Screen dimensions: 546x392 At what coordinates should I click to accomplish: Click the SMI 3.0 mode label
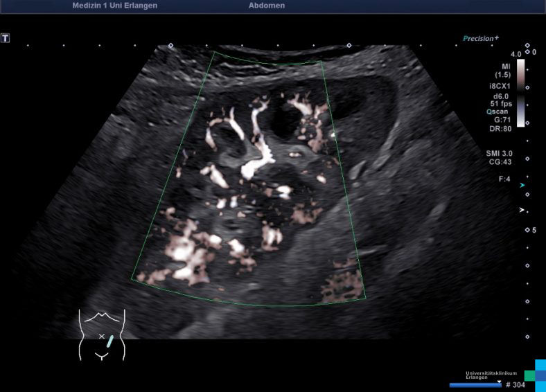click(x=499, y=153)
